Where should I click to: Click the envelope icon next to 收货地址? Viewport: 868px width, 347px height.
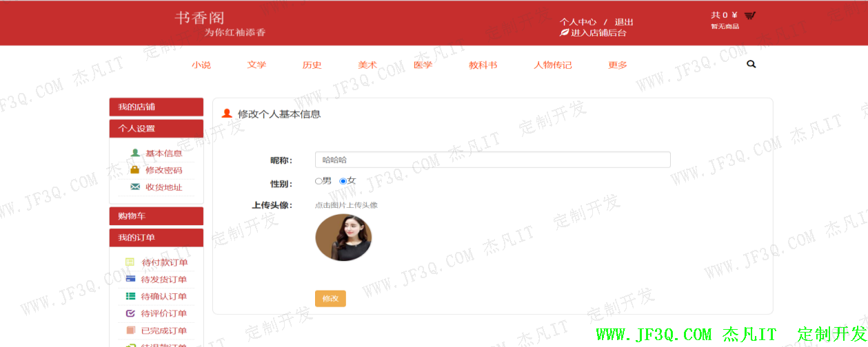pyautogui.click(x=135, y=187)
